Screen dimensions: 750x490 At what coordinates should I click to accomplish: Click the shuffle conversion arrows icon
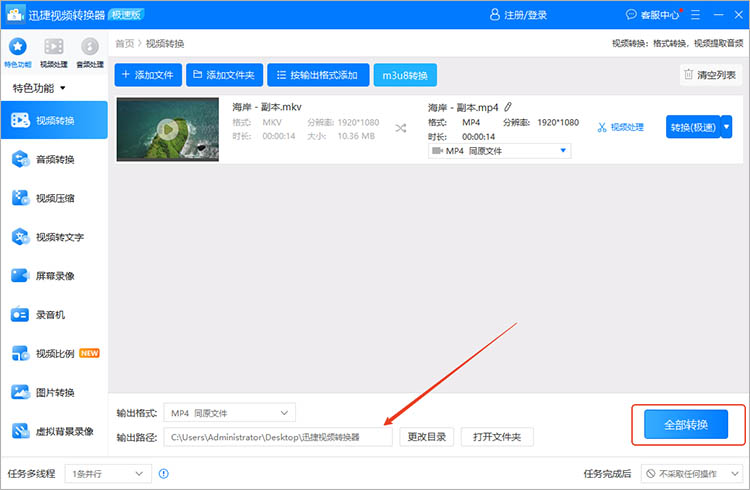pyautogui.click(x=401, y=128)
